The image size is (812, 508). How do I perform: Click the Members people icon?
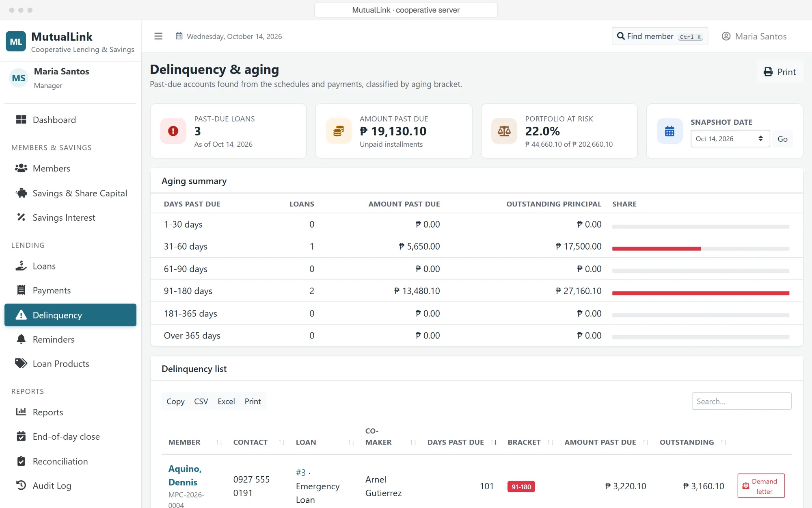point(21,168)
